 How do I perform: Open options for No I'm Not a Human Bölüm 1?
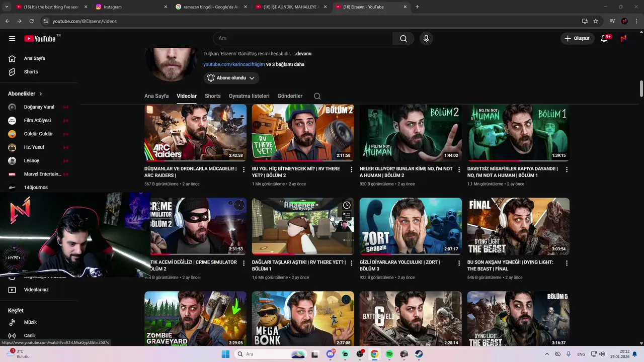[x=567, y=169]
